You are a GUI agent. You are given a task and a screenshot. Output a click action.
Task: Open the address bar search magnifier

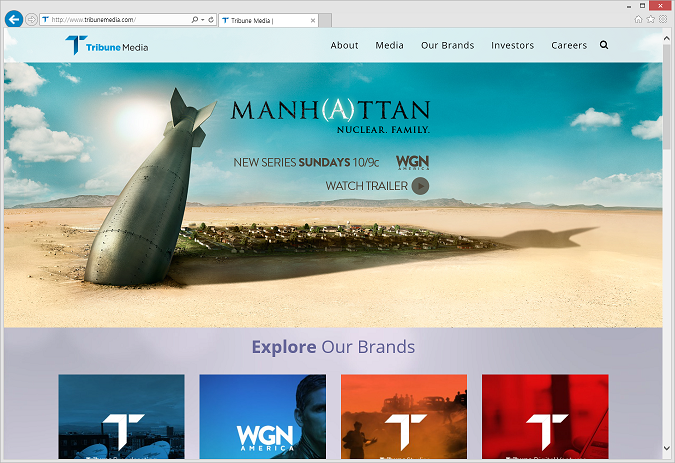tap(195, 20)
